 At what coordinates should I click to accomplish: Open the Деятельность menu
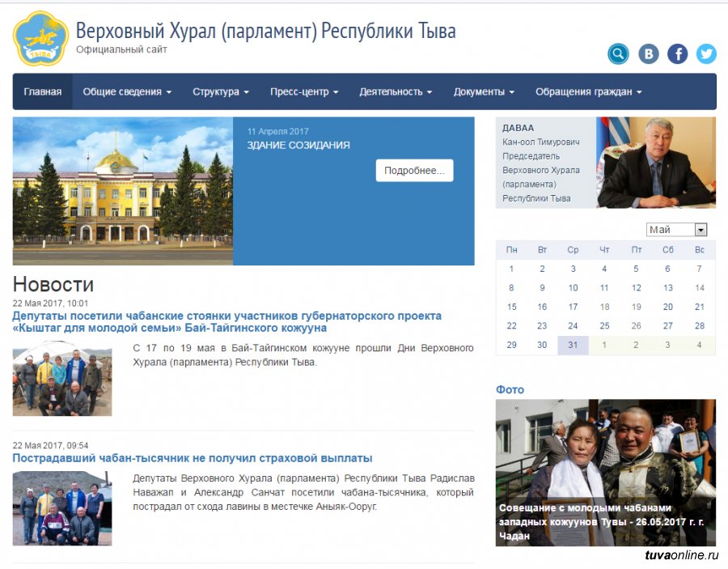click(x=396, y=91)
